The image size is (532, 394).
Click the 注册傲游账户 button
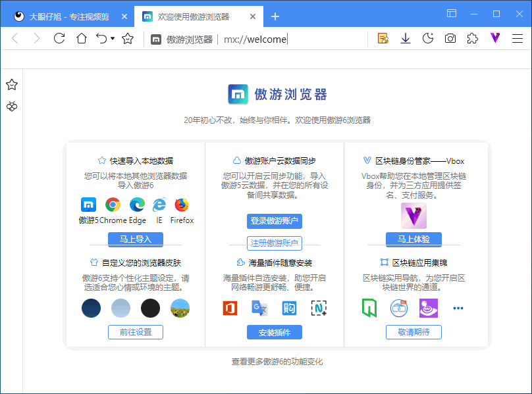tap(275, 243)
